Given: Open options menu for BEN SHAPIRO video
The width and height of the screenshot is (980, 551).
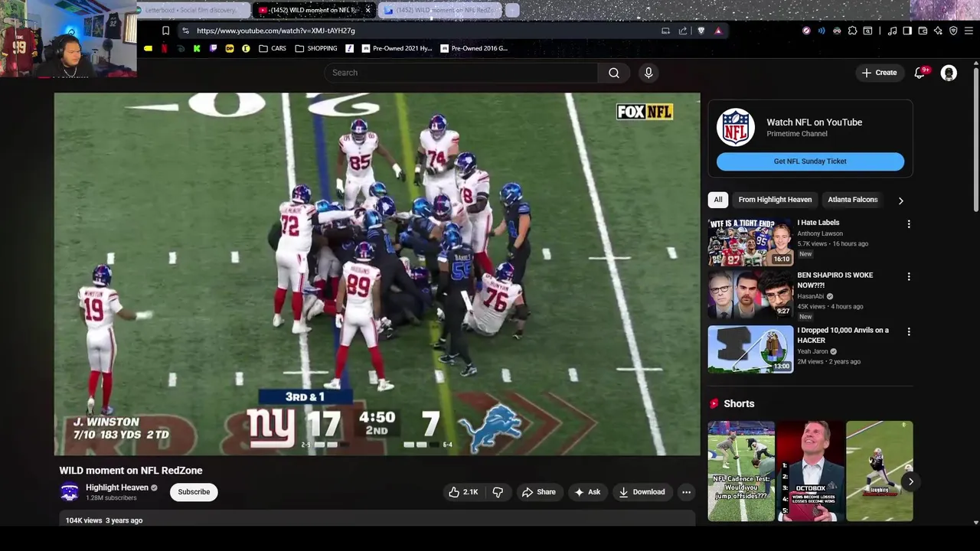Looking at the screenshot, I should [909, 276].
